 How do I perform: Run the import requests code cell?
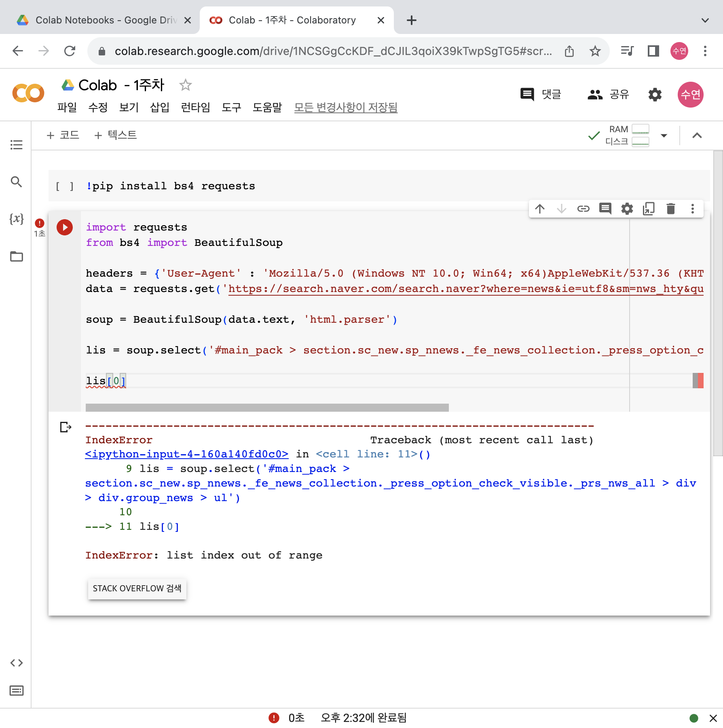click(65, 227)
